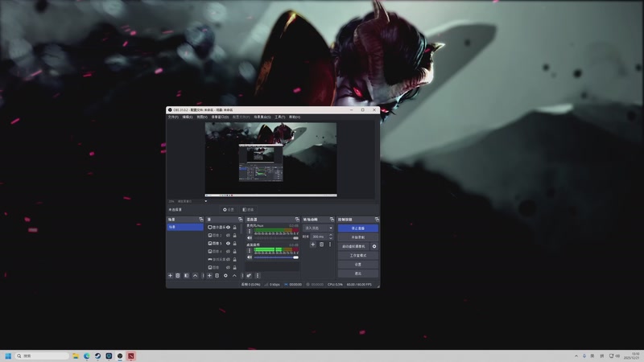Open the 停靠窗口(D) menu
Screen dimensions: 644x362
pos(220,117)
